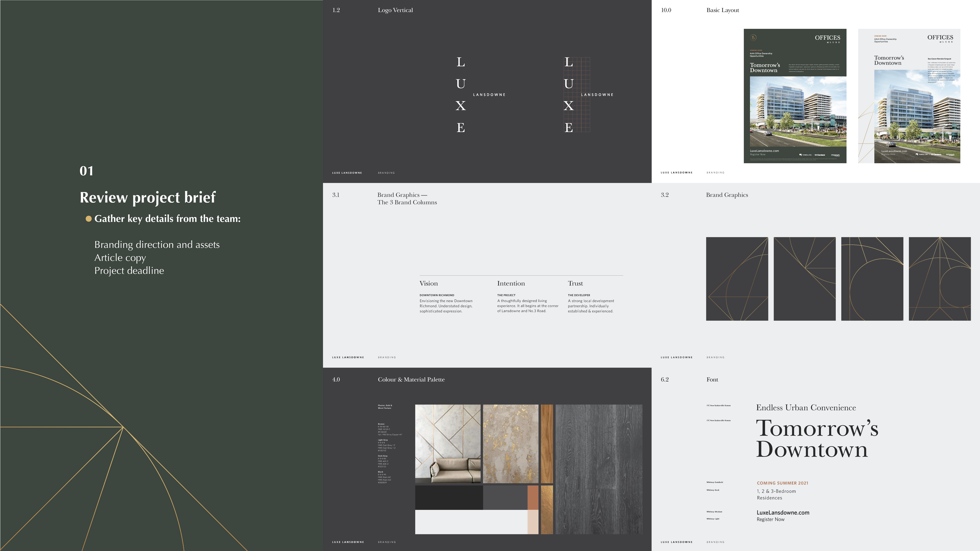Image resolution: width=980 pixels, height=551 pixels.
Task: Click the '4.0' section number
Action: pyautogui.click(x=336, y=380)
